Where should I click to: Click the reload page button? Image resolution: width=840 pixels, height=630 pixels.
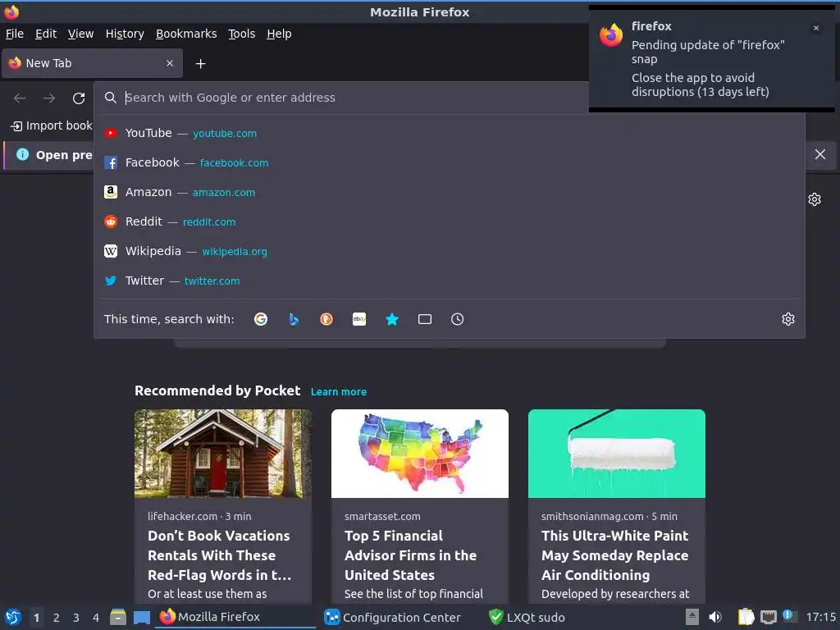click(79, 98)
